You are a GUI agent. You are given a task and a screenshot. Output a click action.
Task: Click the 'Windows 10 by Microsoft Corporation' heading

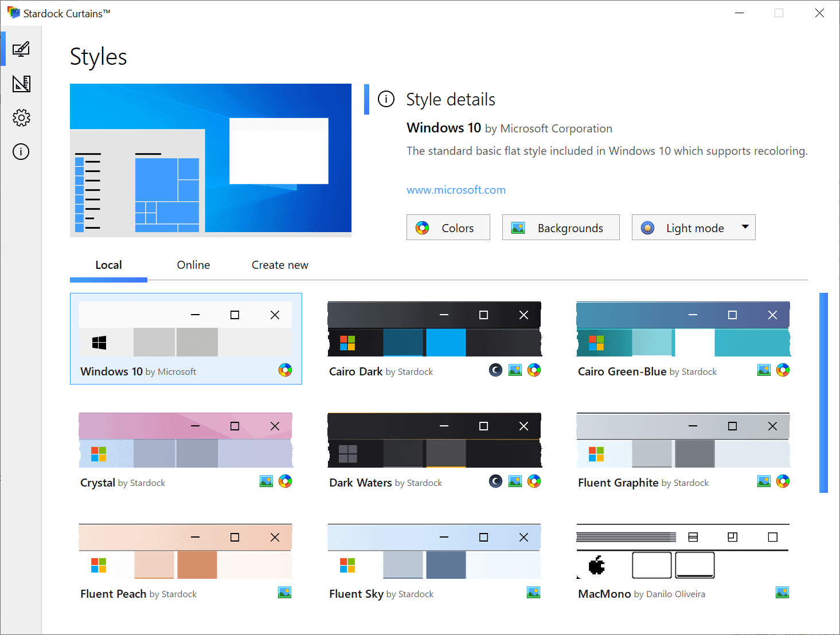point(509,128)
